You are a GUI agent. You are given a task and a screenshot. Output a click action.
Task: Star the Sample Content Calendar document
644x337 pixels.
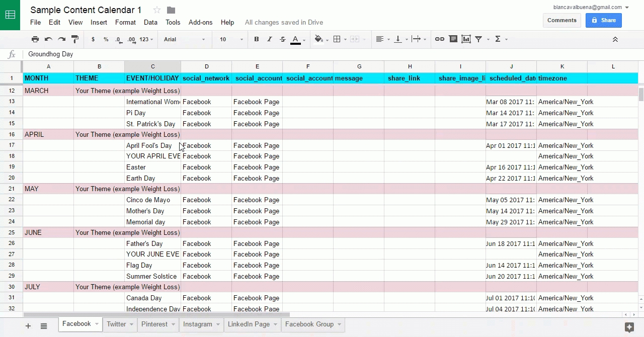click(157, 10)
